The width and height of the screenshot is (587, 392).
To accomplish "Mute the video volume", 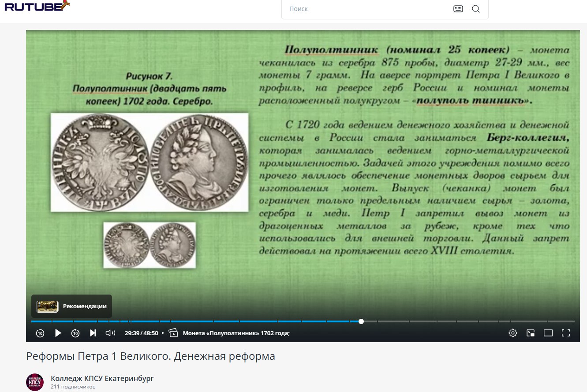I will [x=110, y=333].
